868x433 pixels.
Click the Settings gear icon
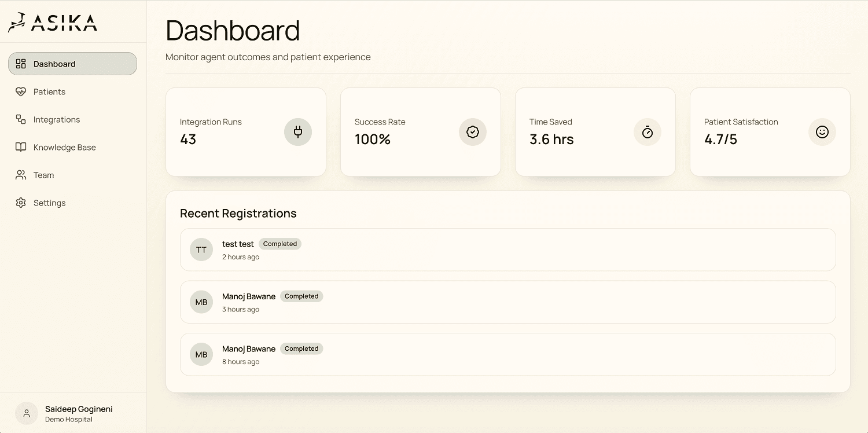pyautogui.click(x=21, y=203)
